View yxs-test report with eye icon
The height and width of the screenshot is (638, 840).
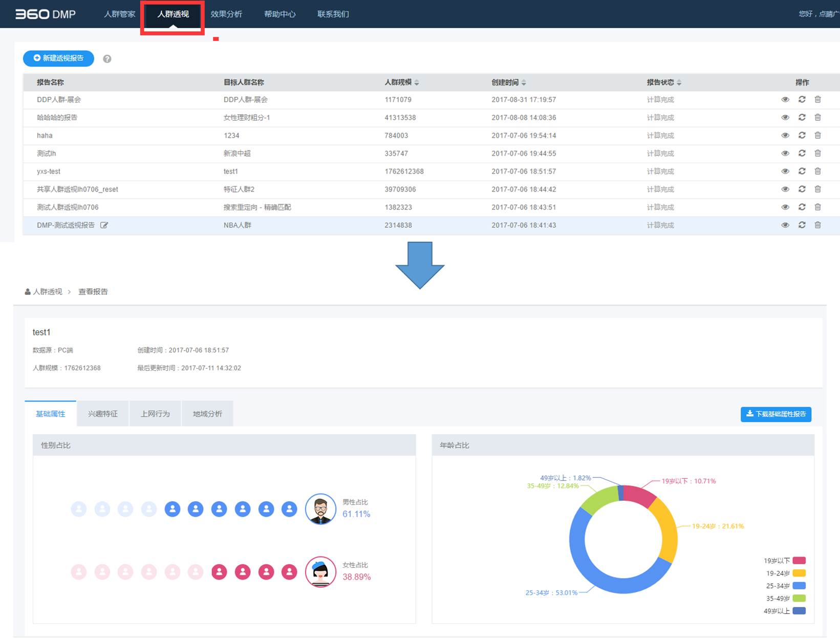point(785,171)
